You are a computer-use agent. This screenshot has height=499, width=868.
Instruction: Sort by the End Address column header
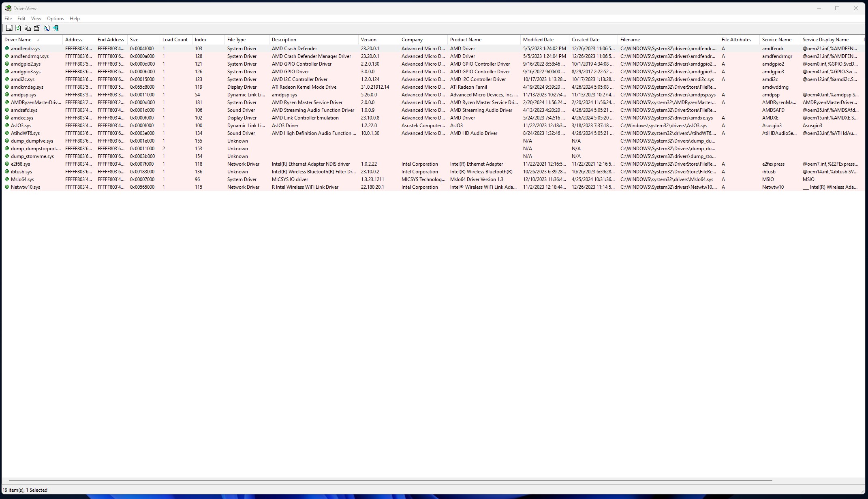click(111, 40)
